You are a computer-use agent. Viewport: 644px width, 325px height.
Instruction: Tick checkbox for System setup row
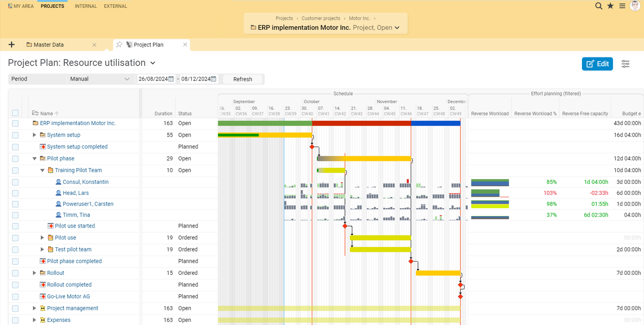point(16,135)
